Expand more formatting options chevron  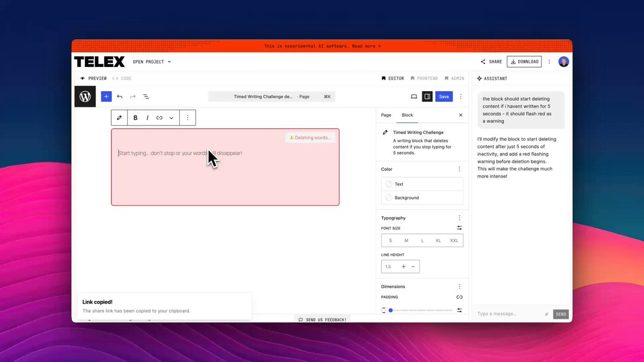[x=171, y=117]
